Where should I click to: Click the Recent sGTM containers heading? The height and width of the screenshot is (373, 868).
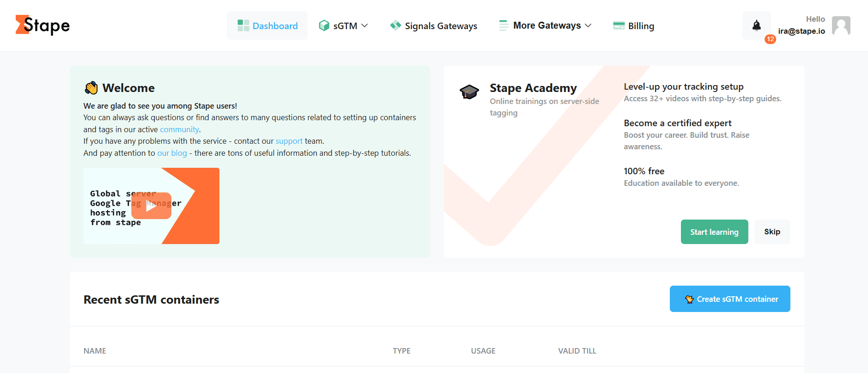point(151,300)
